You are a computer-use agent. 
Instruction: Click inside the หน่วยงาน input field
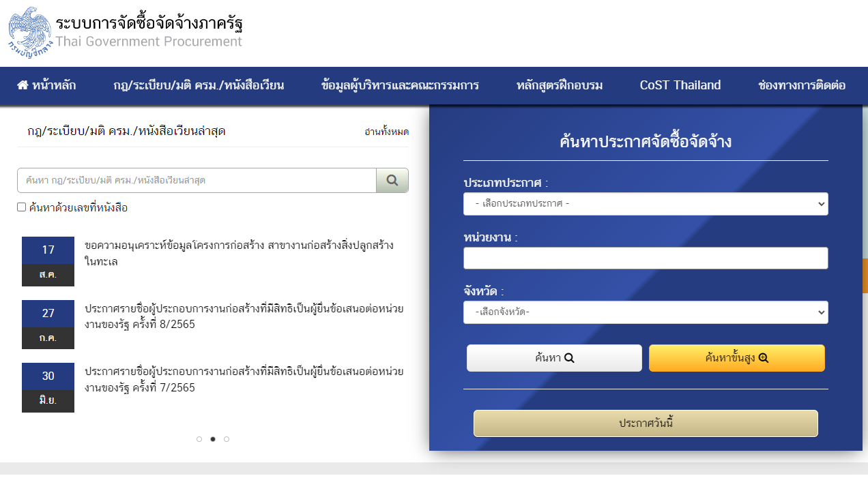point(646,258)
